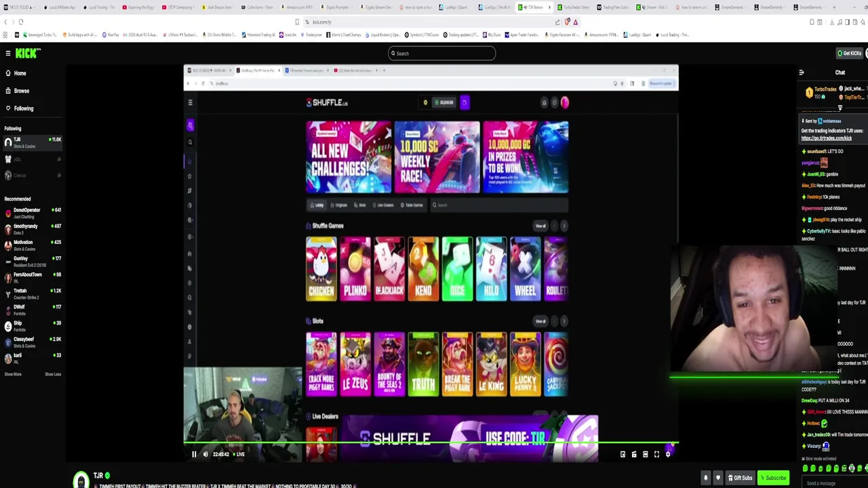Screen dimensions: 868x488
Task: Open Trottah recommended channel
Action: pos(32,294)
